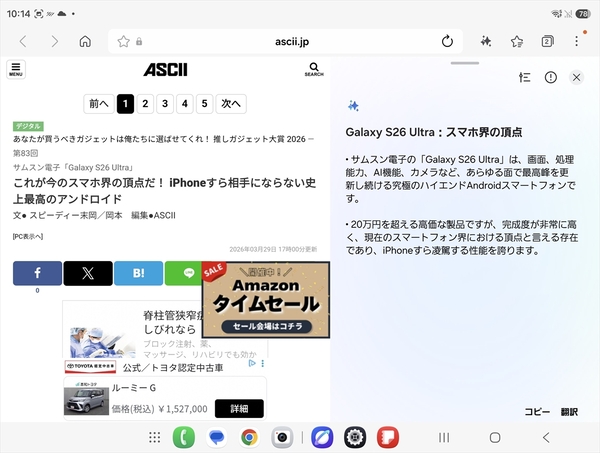Click the article headline これが今のスマホ界の頂点だ
This screenshot has height=453, width=600.
(x=165, y=191)
